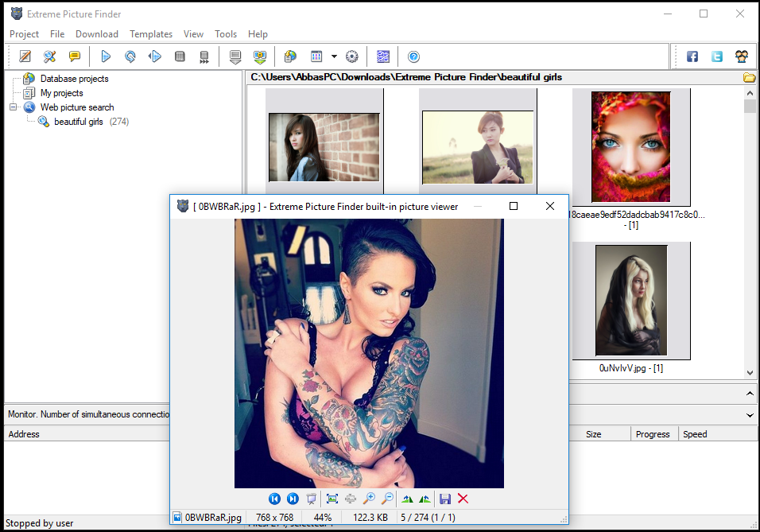
Task: Open the View menu
Action: 193,34
